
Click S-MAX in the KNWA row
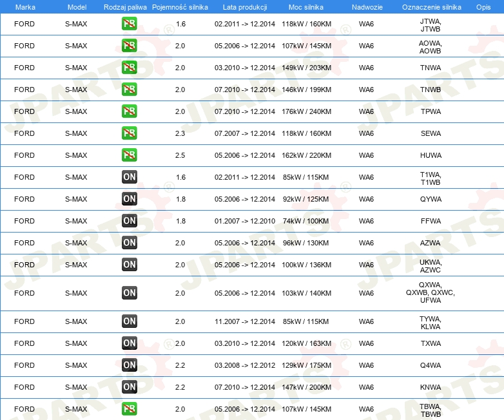(x=76, y=387)
